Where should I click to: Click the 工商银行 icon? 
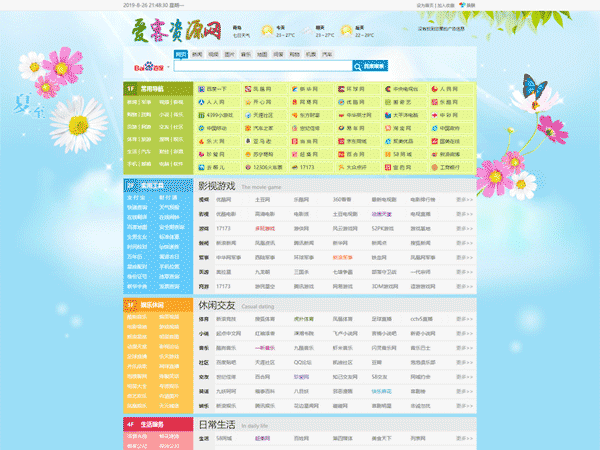[432, 168]
